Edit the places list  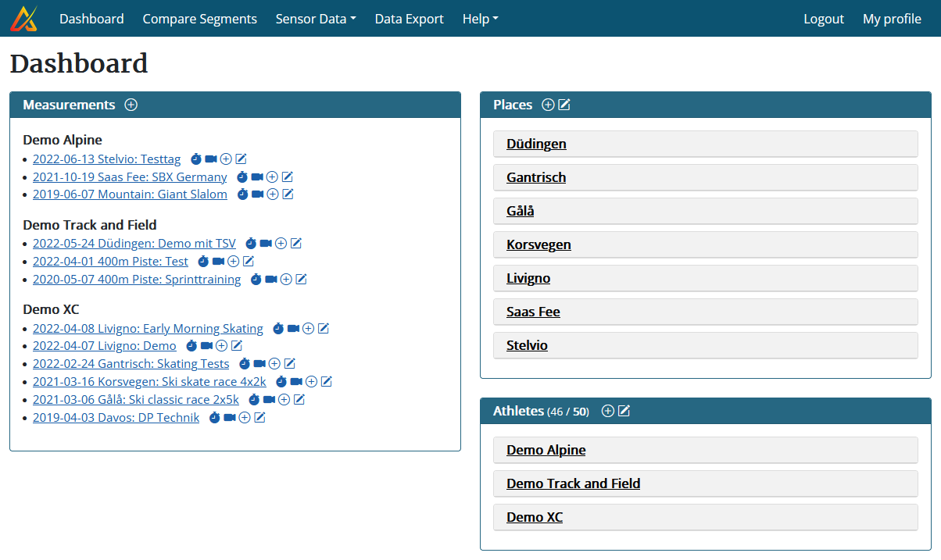click(x=564, y=104)
